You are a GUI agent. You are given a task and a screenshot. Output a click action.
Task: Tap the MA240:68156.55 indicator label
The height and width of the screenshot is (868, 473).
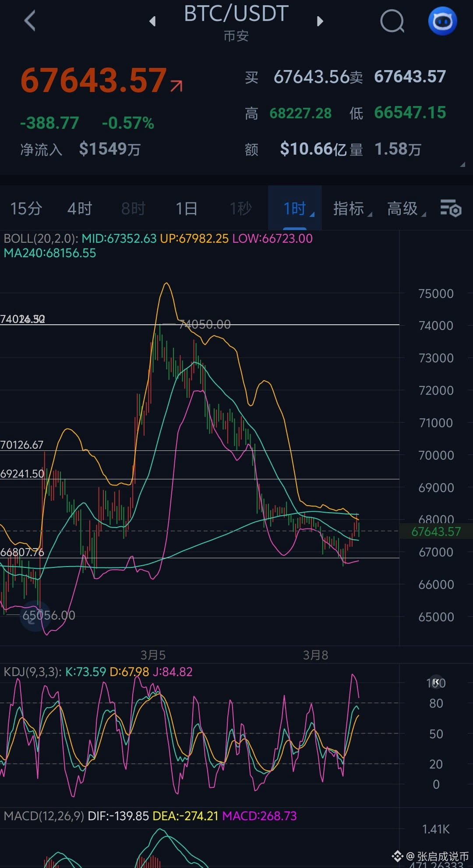pyautogui.click(x=50, y=253)
